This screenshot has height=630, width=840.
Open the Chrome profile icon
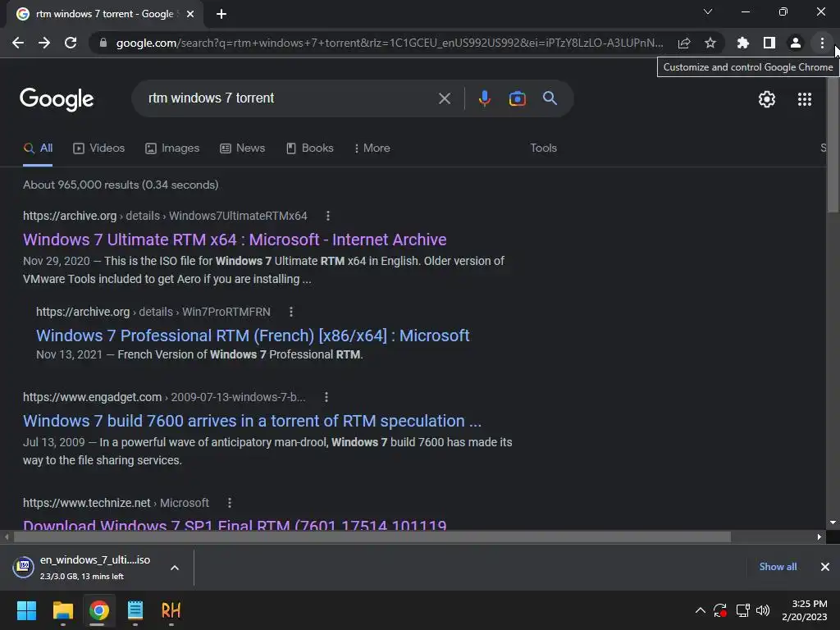796,43
